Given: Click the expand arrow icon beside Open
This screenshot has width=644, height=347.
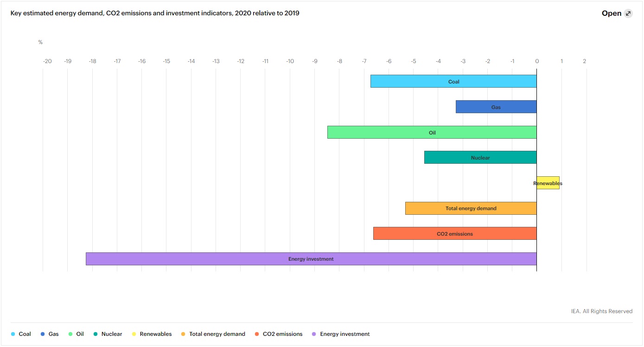Looking at the screenshot, I should point(628,13).
